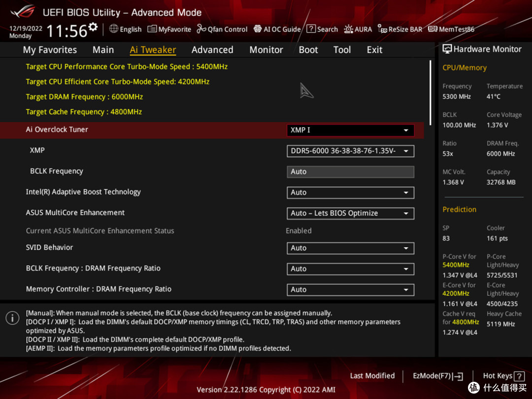Open the Advanced tab
532x399 pixels.
pyautogui.click(x=212, y=50)
